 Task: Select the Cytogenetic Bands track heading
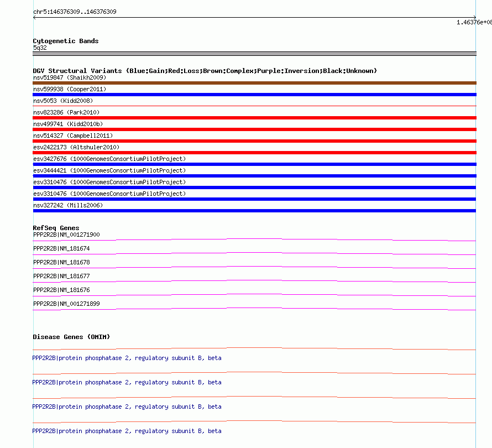[66, 41]
